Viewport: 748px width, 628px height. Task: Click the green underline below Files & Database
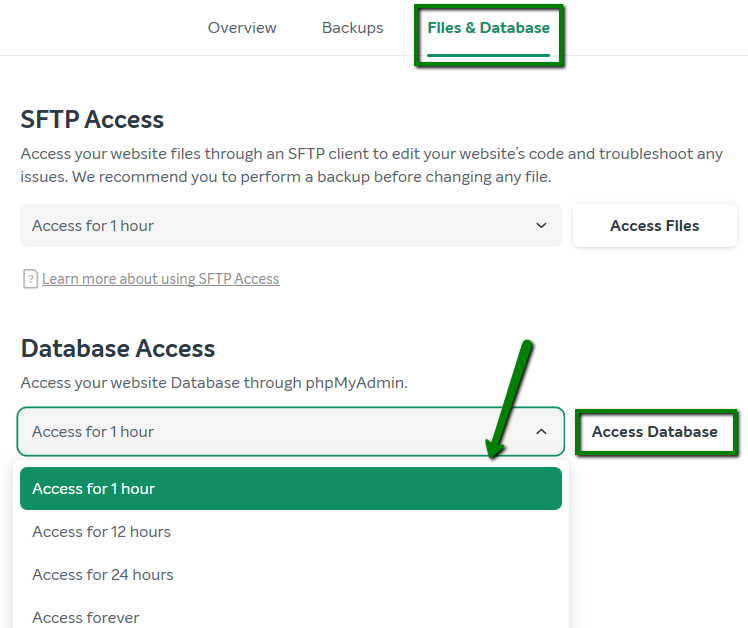click(488, 55)
